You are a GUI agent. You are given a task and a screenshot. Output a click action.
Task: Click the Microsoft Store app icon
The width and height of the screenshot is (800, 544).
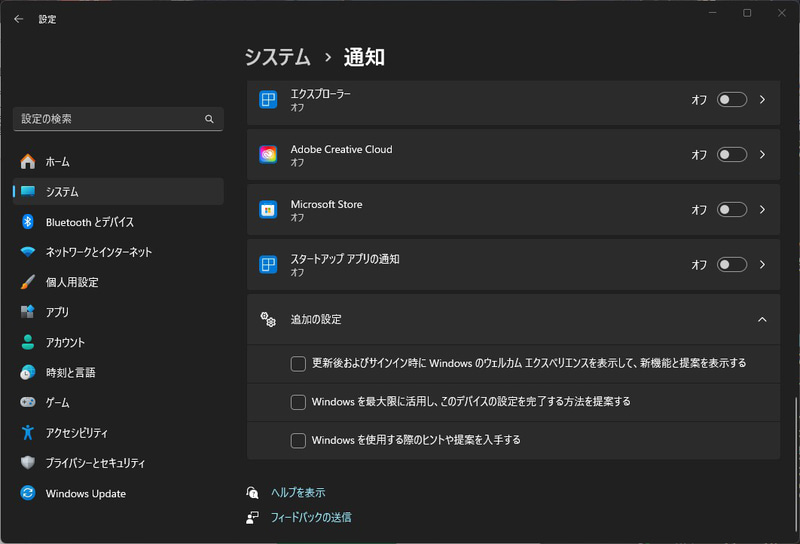click(268, 209)
